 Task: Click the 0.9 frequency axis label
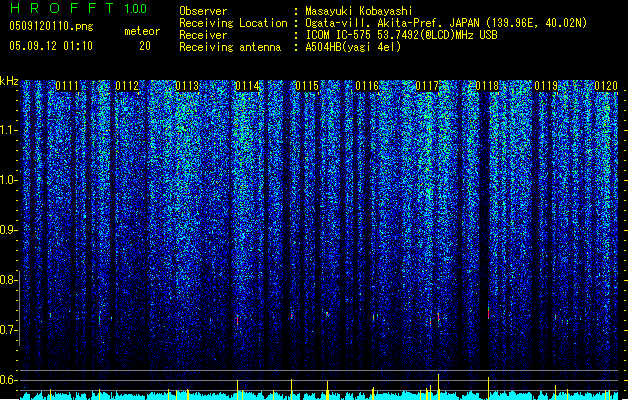click(x=8, y=230)
